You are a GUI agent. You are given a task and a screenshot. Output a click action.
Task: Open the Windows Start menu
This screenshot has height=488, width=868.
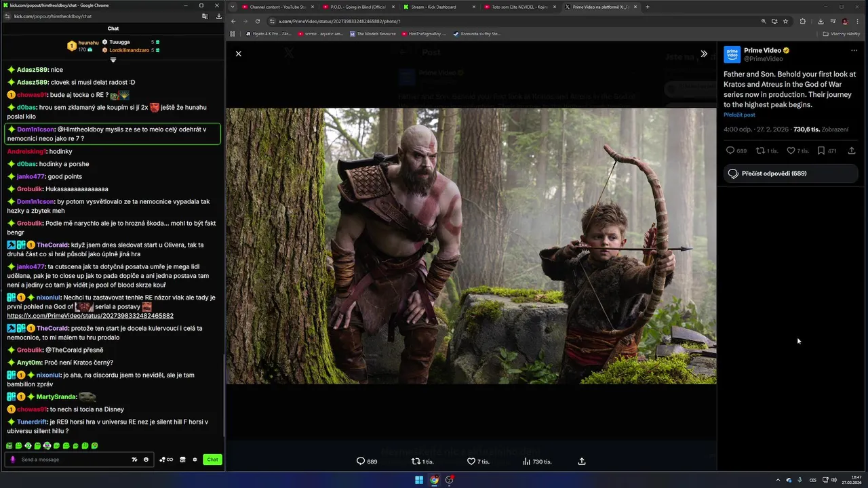click(x=419, y=480)
